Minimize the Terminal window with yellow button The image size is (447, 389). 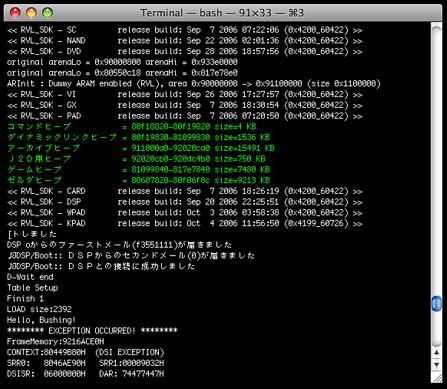click(31, 13)
